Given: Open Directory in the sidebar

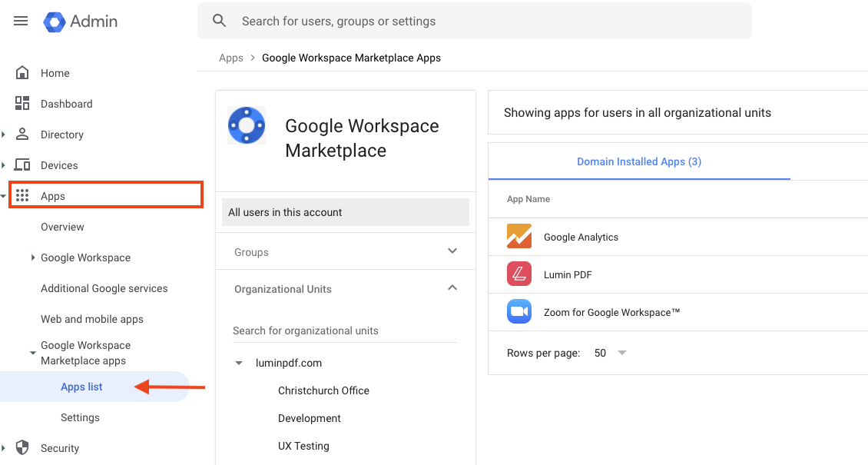Looking at the screenshot, I should point(62,135).
